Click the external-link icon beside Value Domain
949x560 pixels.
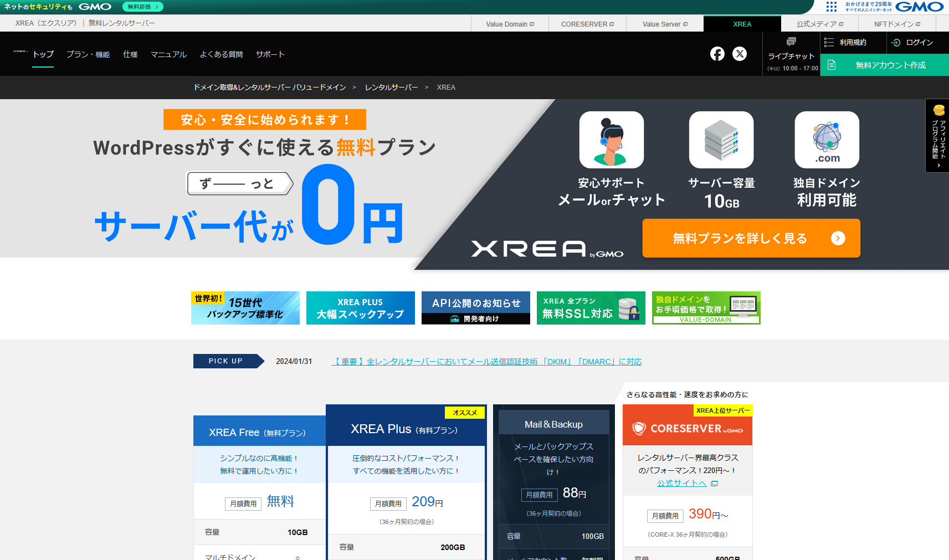(532, 24)
